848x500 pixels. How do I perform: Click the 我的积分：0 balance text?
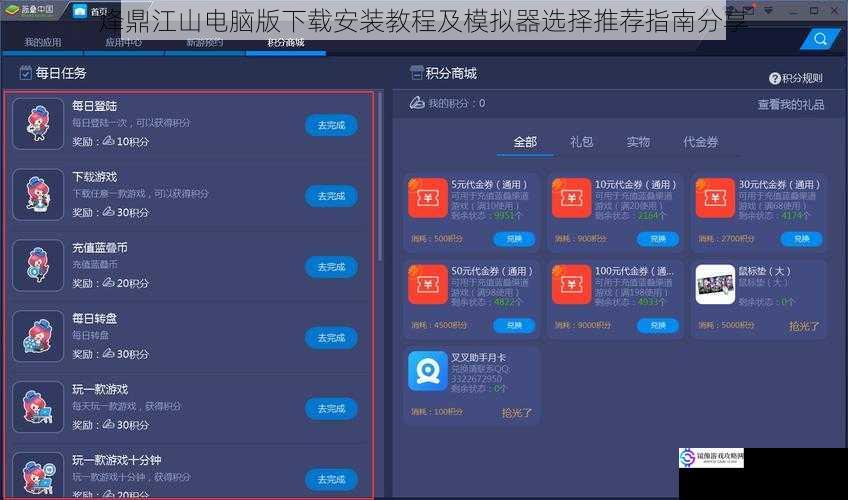click(456, 103)
